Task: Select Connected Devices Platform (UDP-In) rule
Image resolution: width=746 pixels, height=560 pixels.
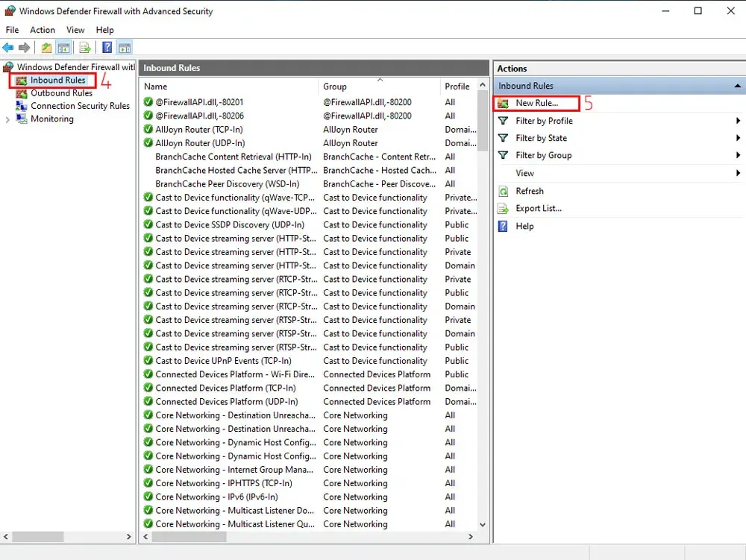Action: point(227,401)
